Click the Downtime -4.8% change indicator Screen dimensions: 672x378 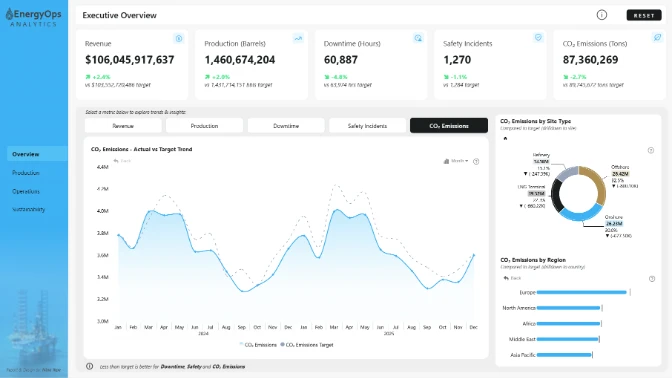point(336,77)
